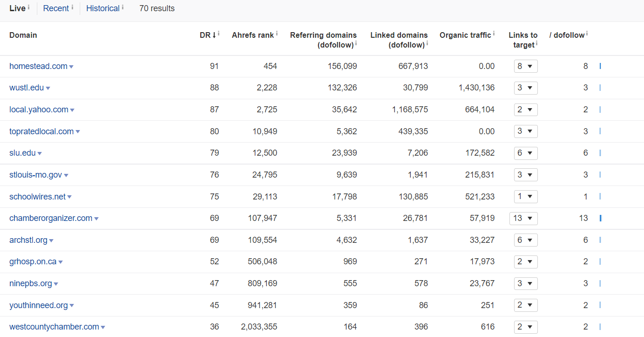644x337 pixels.
Task: Sort table by DR column
Action: click(x=208, y=35)
